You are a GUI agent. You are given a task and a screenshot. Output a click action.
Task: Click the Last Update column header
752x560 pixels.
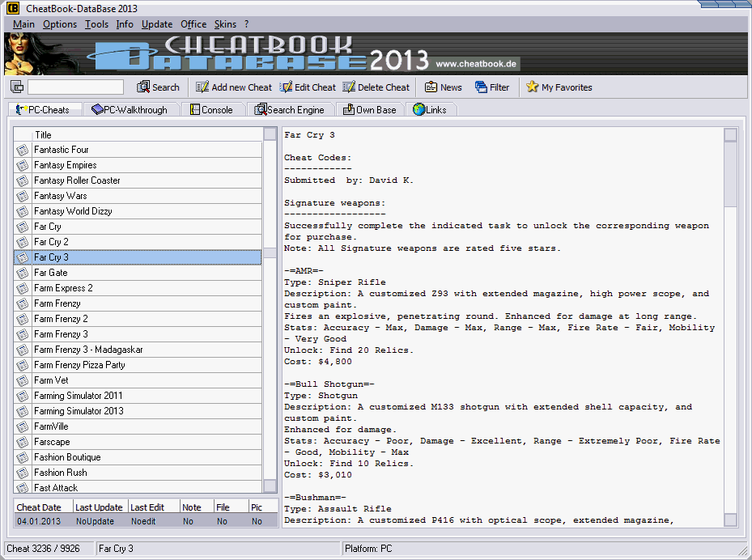pos(100,507)
